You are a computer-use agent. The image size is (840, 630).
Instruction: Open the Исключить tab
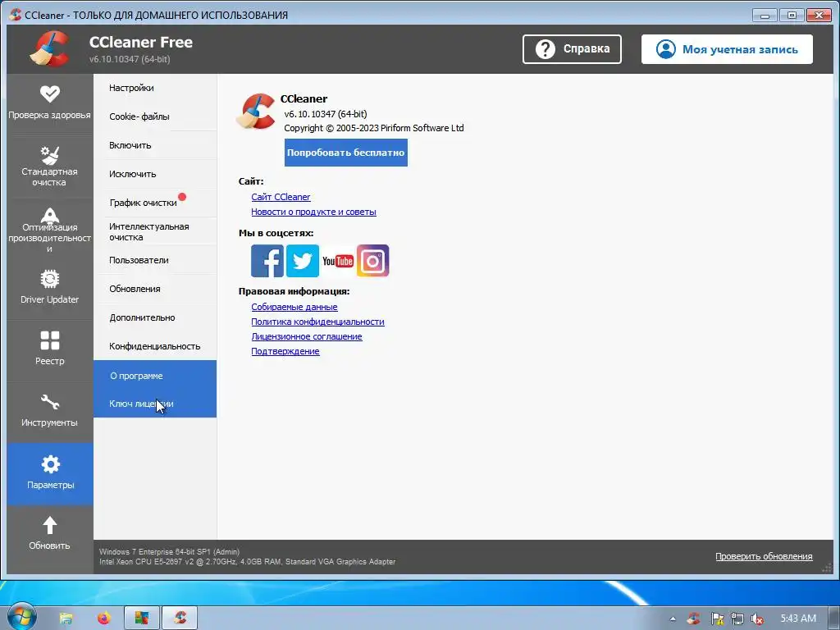[155, 174]
